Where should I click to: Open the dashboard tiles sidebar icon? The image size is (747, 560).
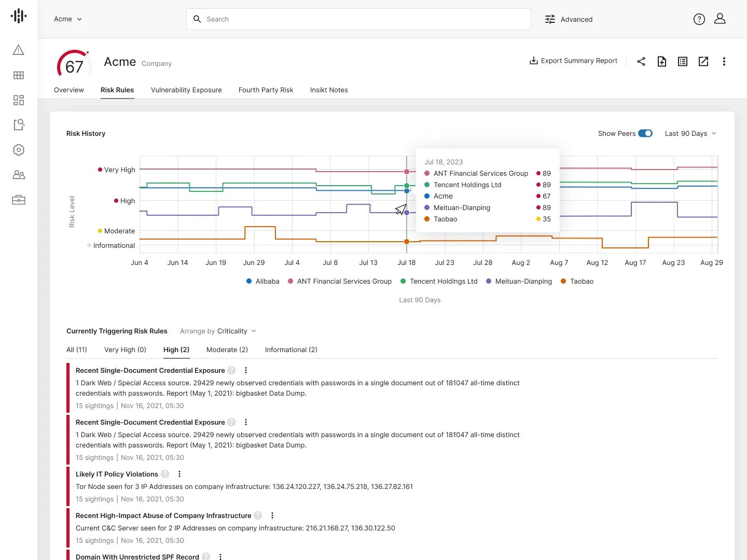coord(19,100)
